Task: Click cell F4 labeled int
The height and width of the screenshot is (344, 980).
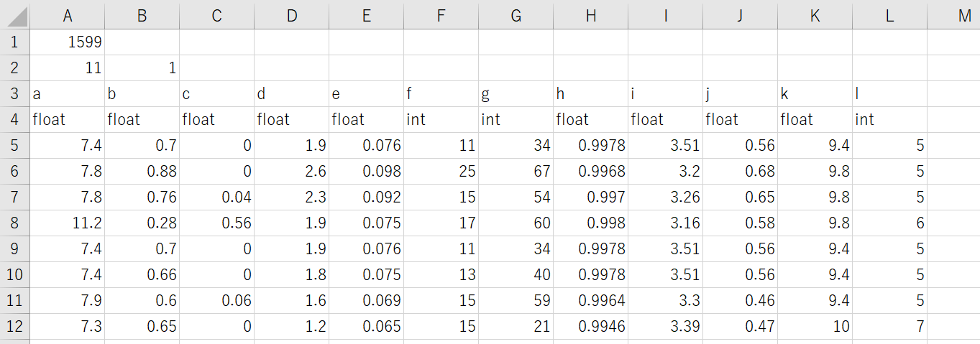Action: click(441, 119)
